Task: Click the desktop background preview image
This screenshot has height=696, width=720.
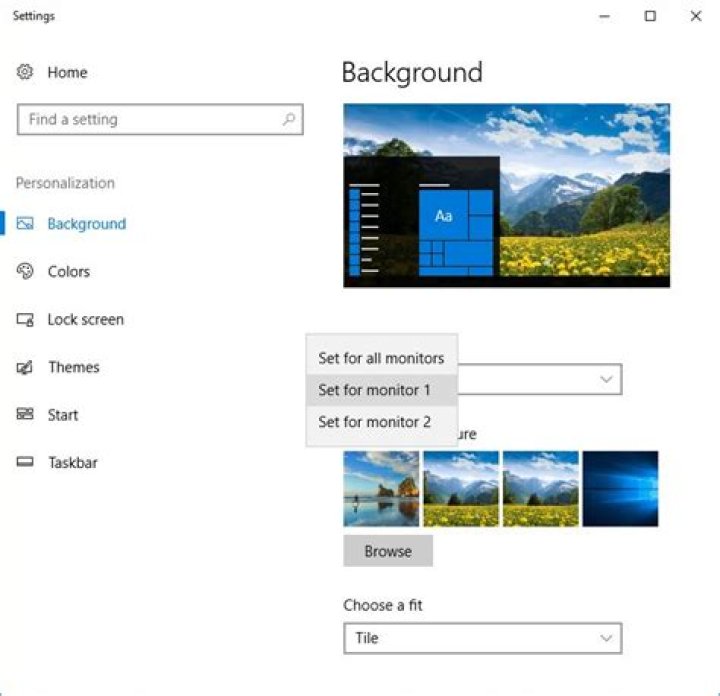Action: 506,196
